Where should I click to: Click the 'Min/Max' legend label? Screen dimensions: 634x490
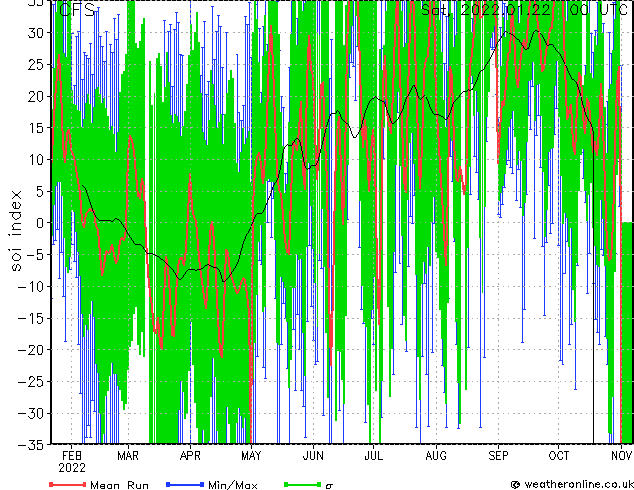(232, 485)
